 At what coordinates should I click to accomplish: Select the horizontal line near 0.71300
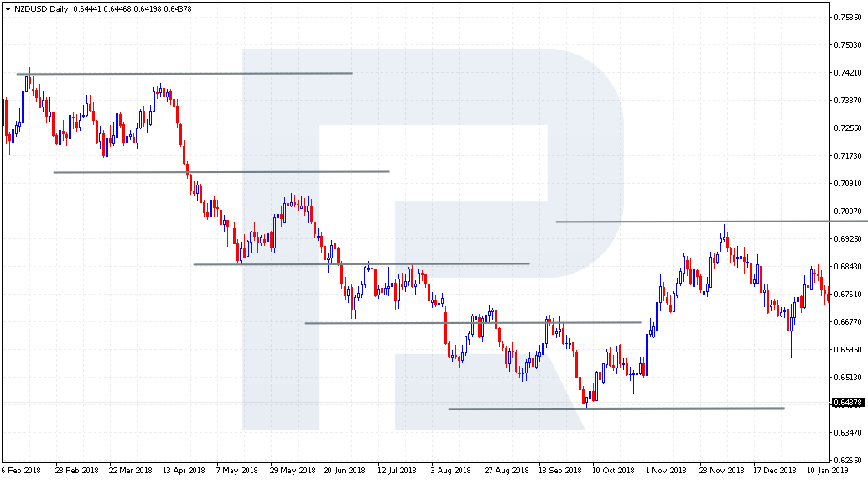pos(221,172)
